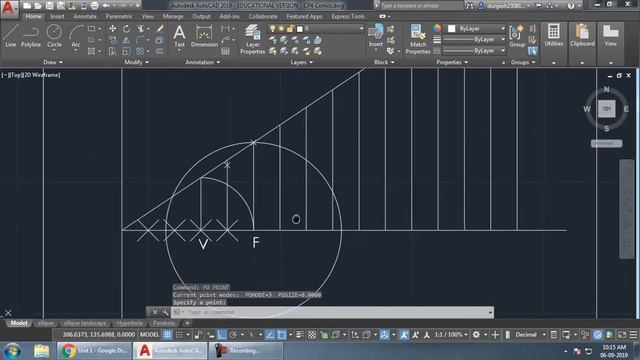Open the annotation scale 1:1 dropdown
Viewport: 640px width, 360px height.
click(451, 335)
